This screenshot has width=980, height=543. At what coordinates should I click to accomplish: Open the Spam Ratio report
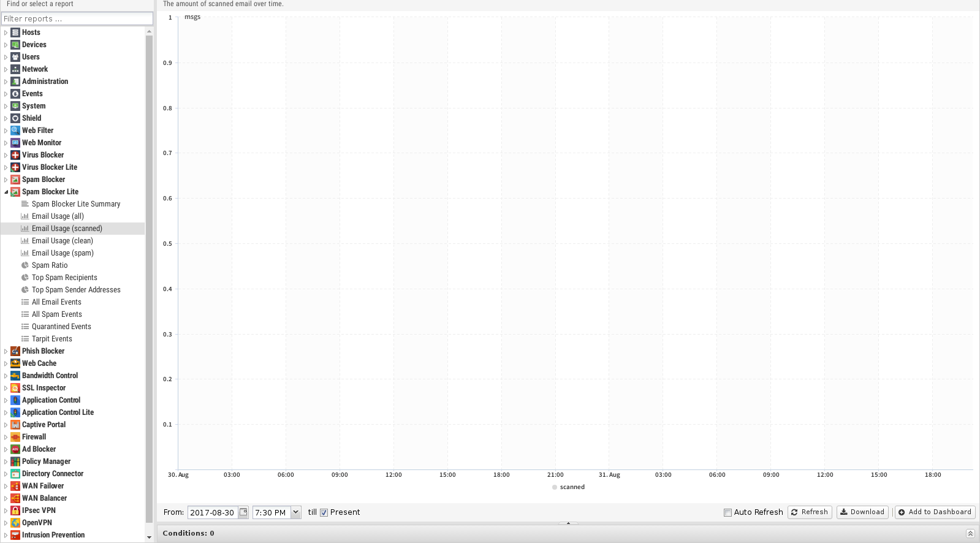pyautogui.click(x=50, y=265)
